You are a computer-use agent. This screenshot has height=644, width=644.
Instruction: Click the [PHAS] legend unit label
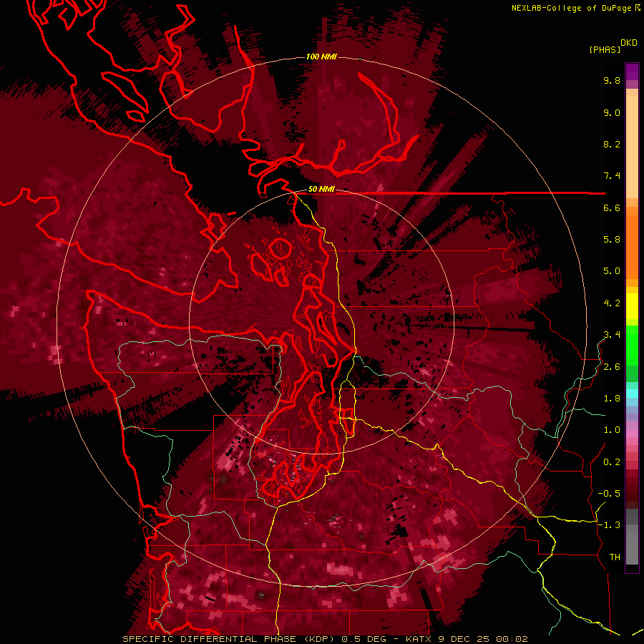point(605,49)
